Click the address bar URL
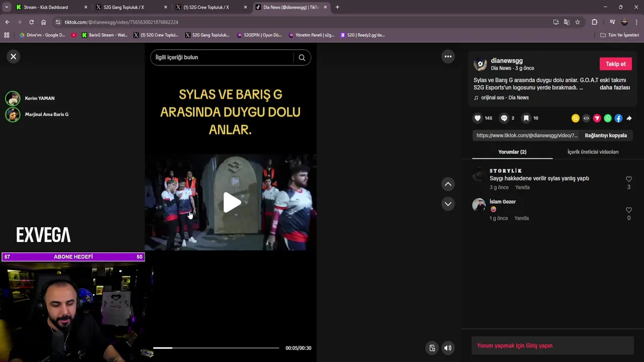This screenshot has width=644, height=362. (121, 22)
